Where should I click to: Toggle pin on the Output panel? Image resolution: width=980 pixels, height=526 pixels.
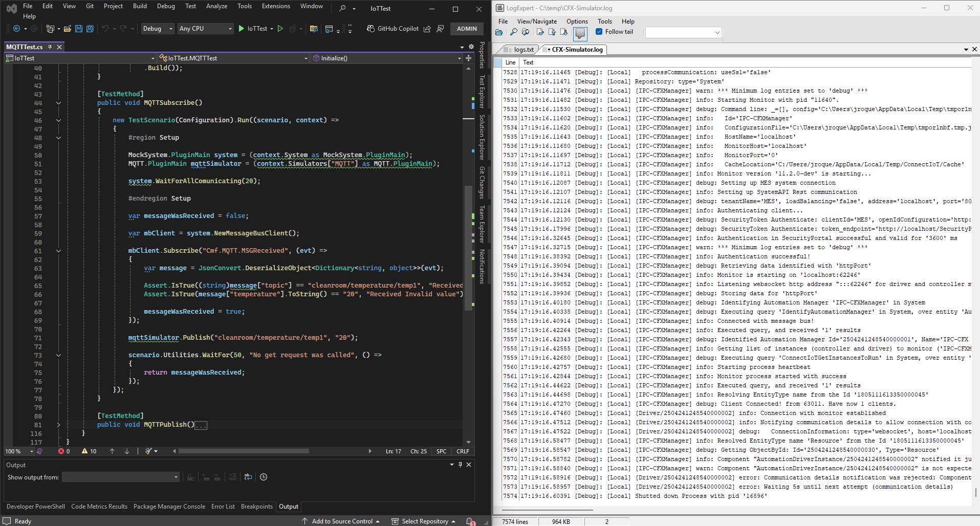coord(460,465)
